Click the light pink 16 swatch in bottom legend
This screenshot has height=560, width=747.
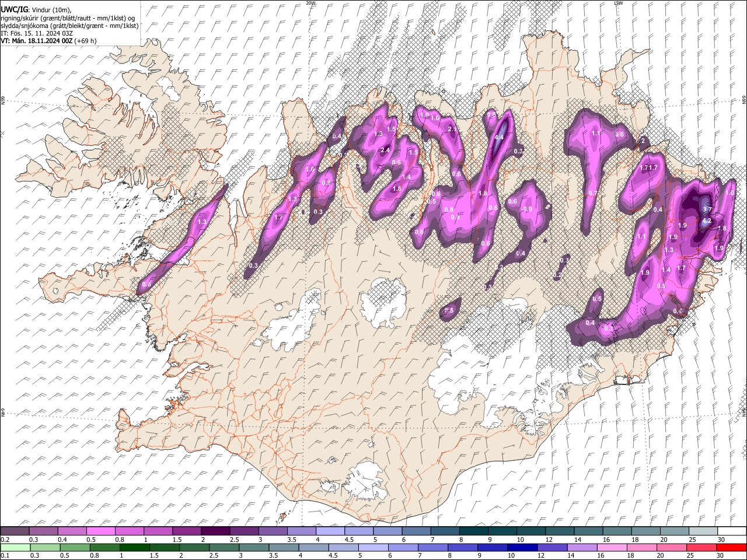[612, 548]
